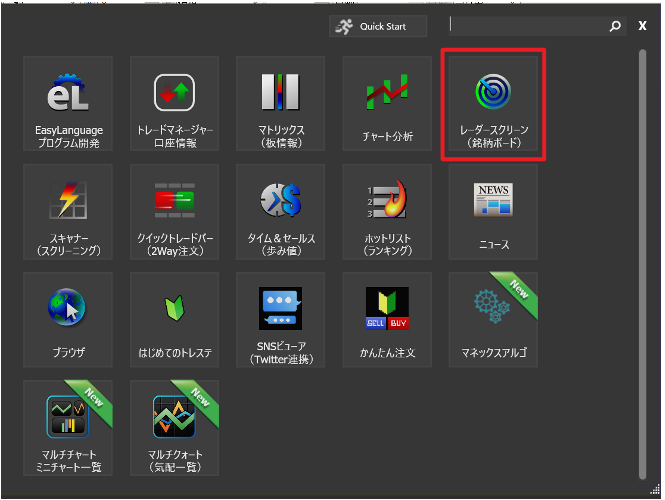Click the Quick Start button
665x500 pixels.
378,26
